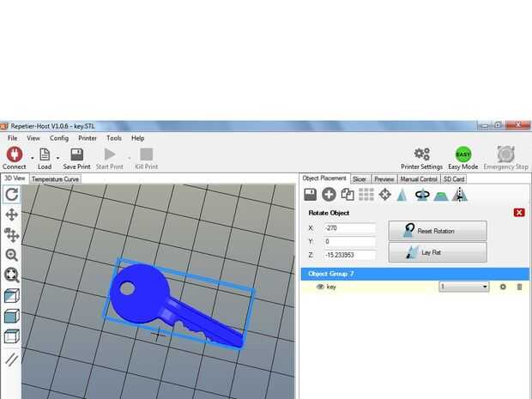This screenshot has width=532, height=399.
Task: Click the Reset Rotation button
Action: point(438,231)
